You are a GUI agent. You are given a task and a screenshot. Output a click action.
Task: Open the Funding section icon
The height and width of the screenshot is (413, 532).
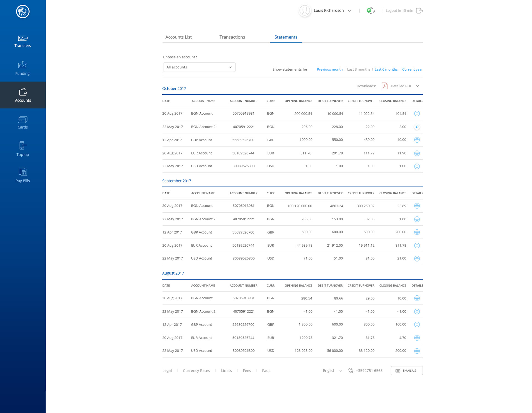[x=22, y=65]
